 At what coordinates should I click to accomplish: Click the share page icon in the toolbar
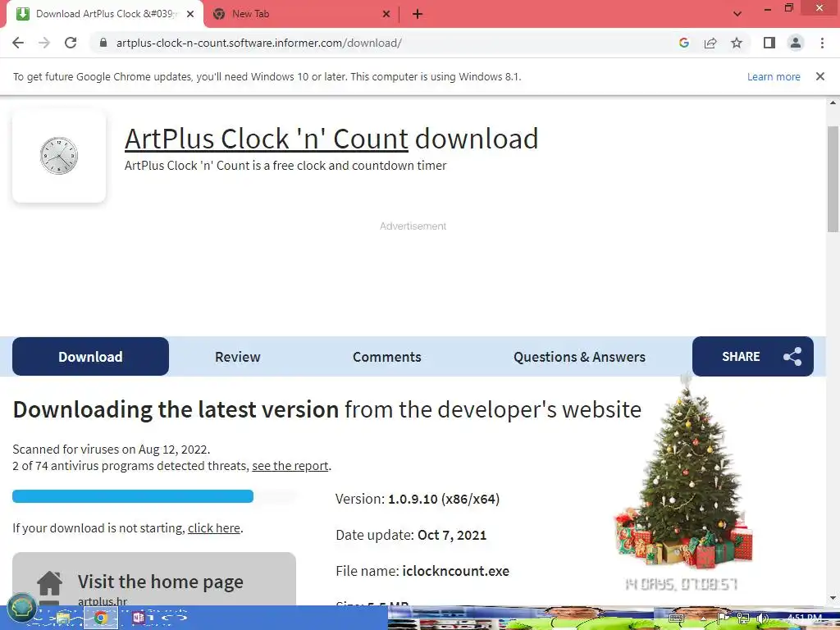coord(710,43)
